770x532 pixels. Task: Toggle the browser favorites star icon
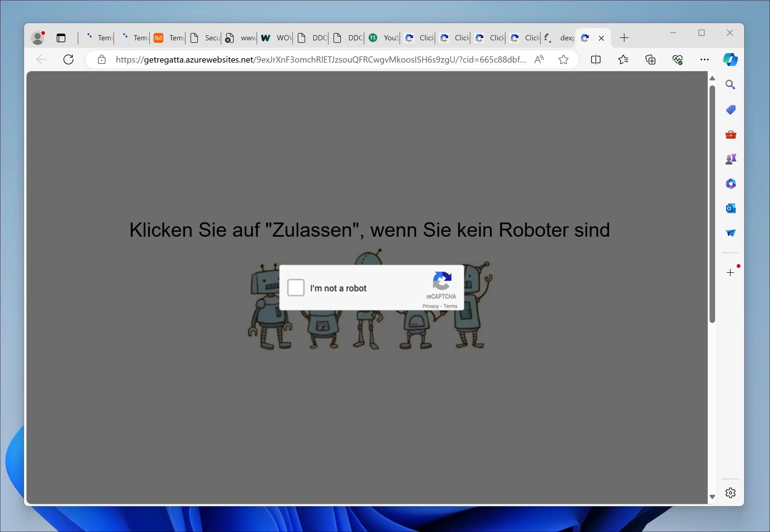point(563,60)
